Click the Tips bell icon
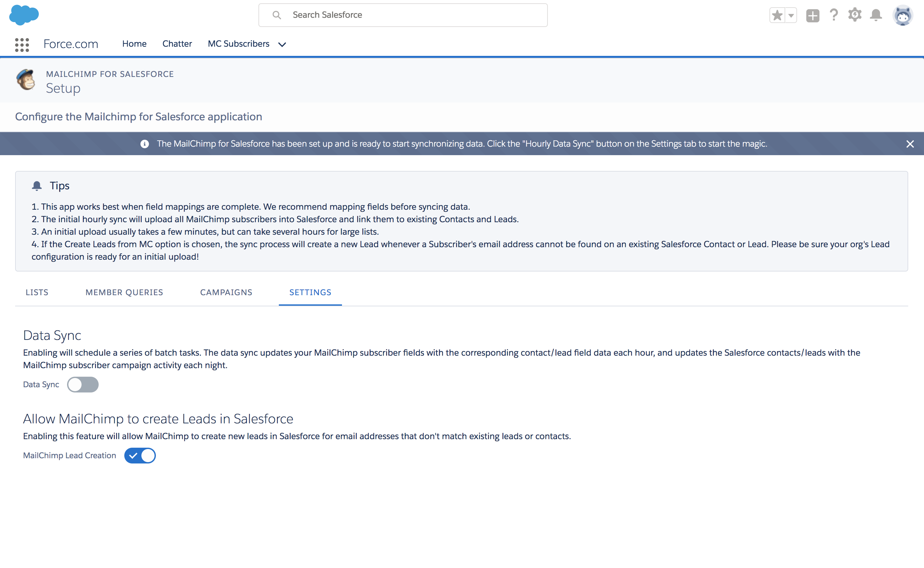 coord(37,186)
